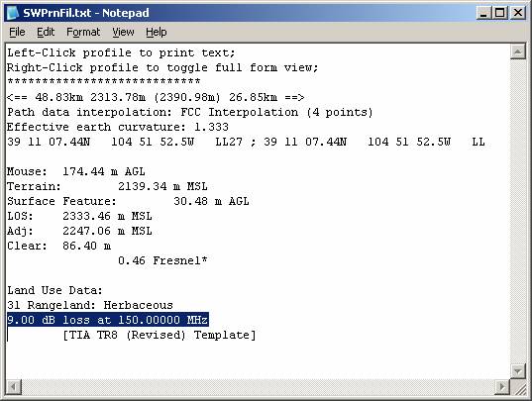Open the File menu
This screenshot has height=401, width=532.
coord(17,33)
